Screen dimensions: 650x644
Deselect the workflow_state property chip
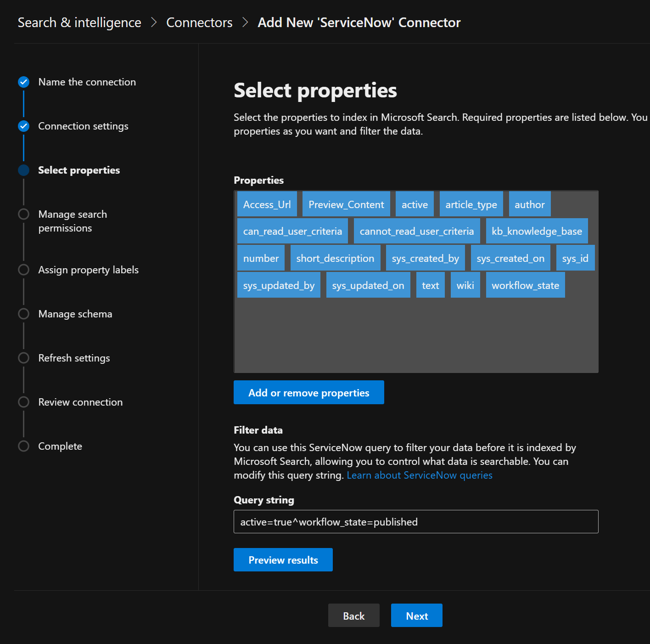tap(525, 285)
